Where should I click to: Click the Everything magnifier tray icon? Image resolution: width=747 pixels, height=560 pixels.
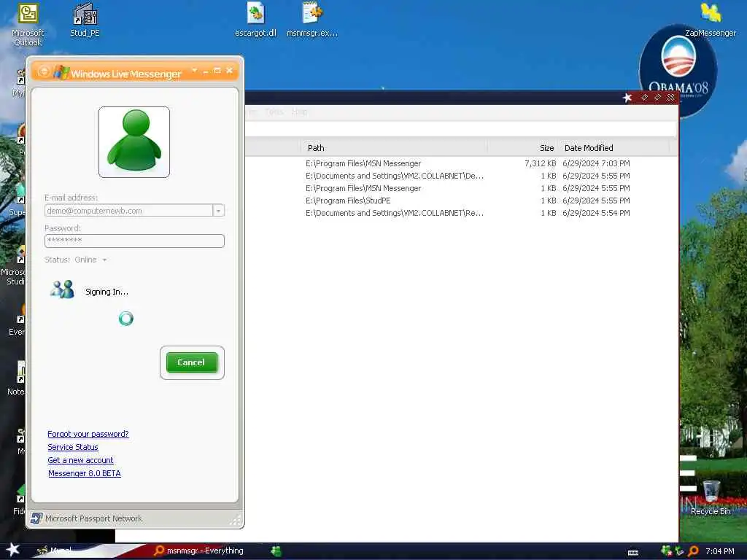coord(694,551)
